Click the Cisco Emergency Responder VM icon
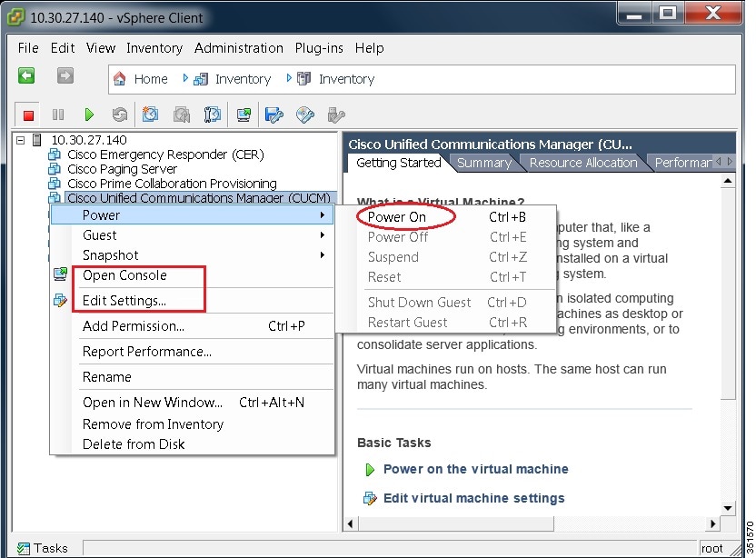 tap(55, 154)
